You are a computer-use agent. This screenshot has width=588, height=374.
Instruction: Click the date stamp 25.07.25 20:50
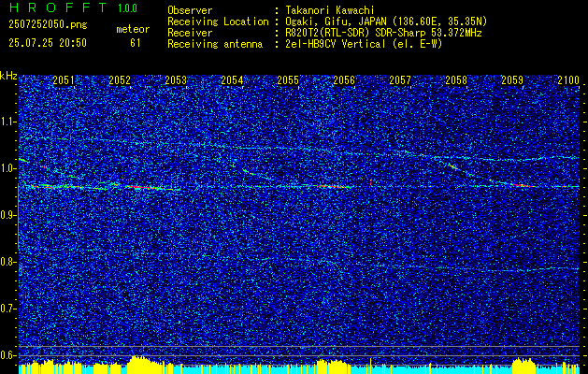pos(48,43)
